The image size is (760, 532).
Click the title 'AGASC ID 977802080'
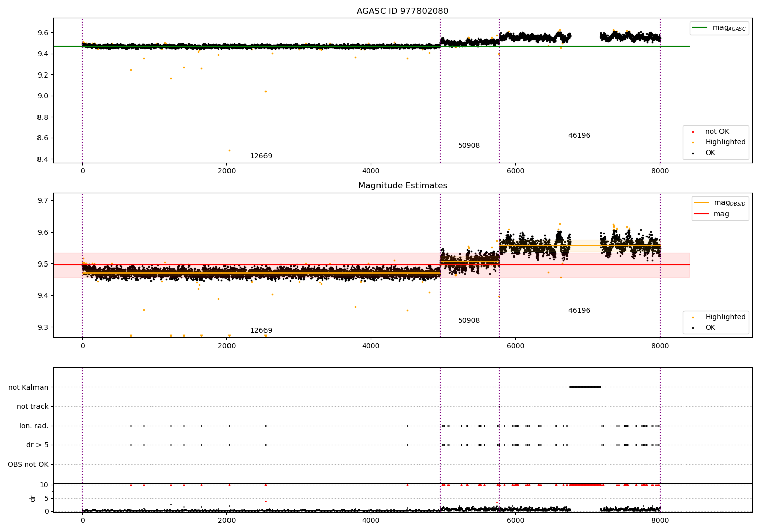click(x=402, y=11)
